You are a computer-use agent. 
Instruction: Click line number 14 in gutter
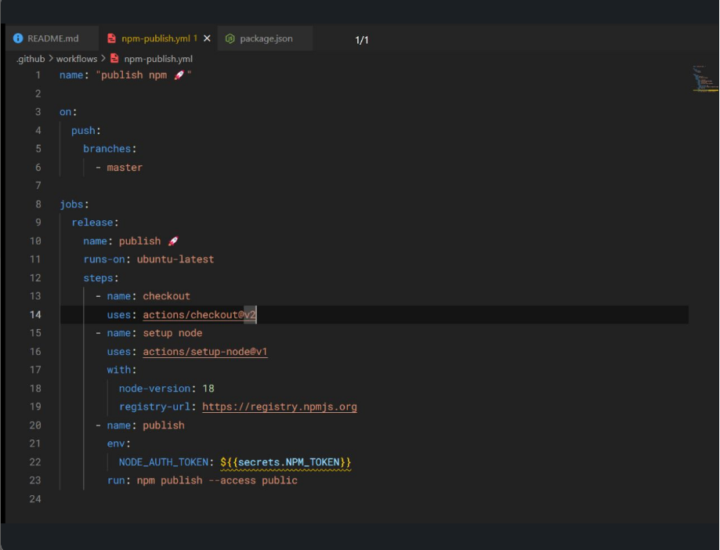[35, 315]
